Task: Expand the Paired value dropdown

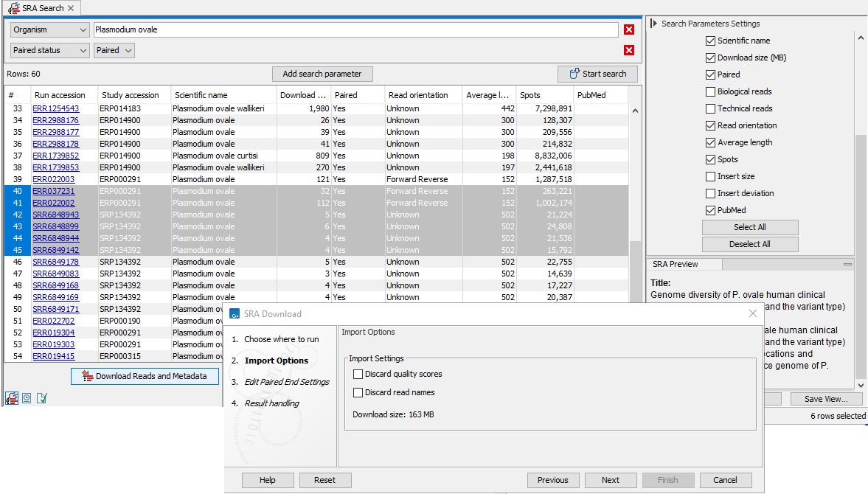Action: coord(114,50)
